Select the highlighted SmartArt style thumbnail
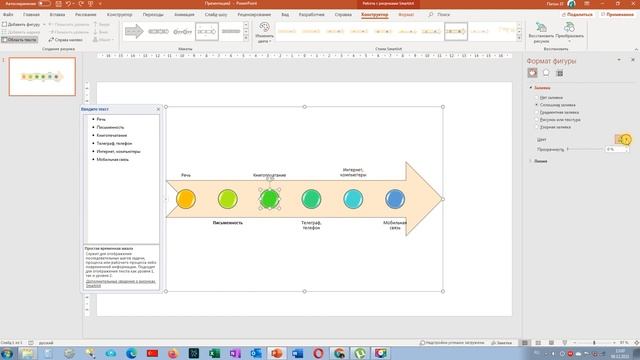The image size is (640, 360). click(x=456, y=31)
